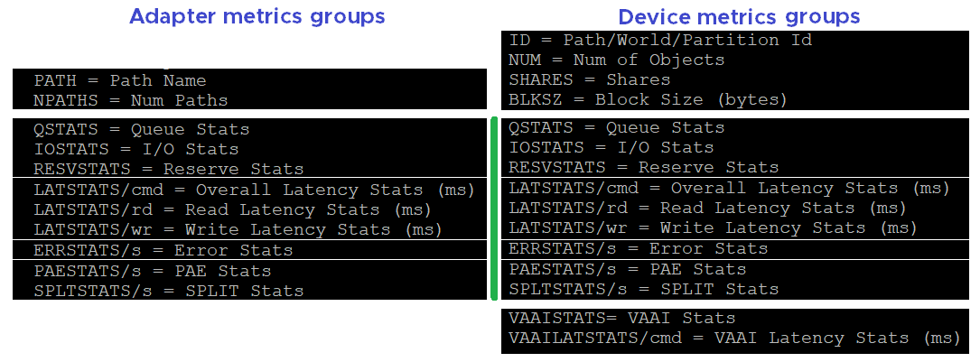
Task: Click 'RESVSTATS = Reserve Stats' in Device groups
Action: point(644,167)
